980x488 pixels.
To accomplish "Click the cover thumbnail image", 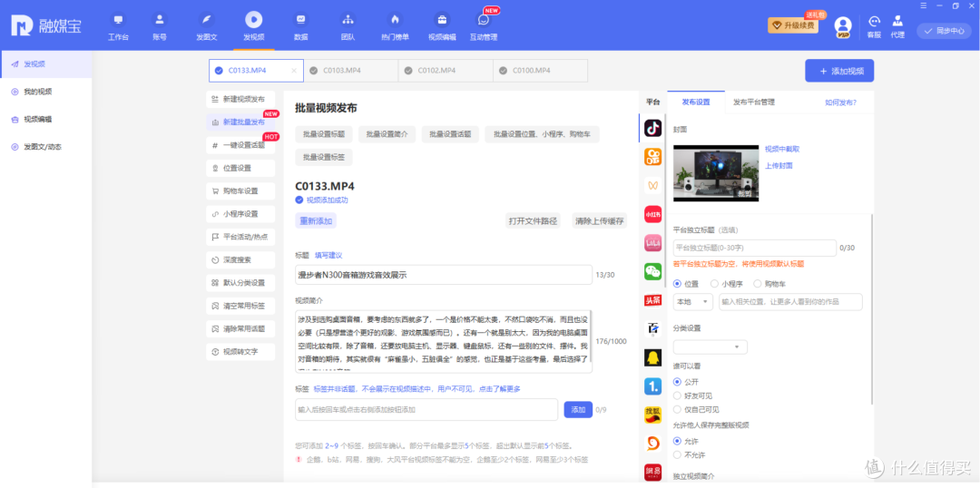I will 716,172.
